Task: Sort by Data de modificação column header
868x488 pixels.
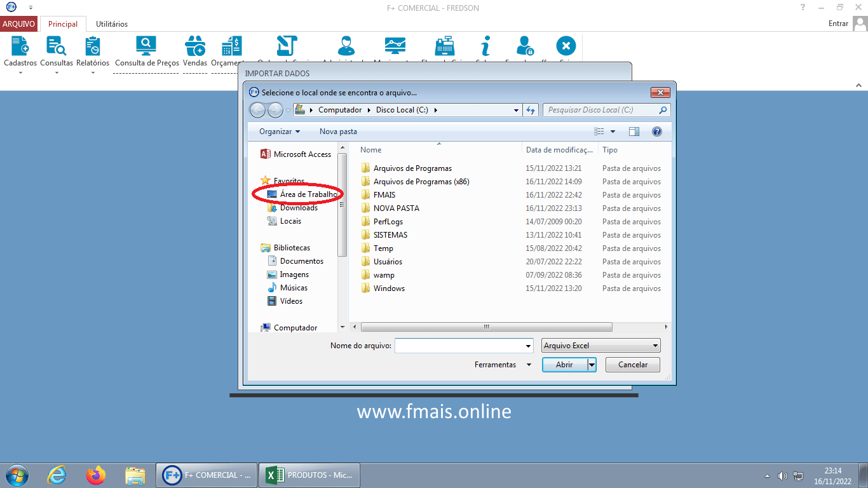Action: [x=560, y=150]
